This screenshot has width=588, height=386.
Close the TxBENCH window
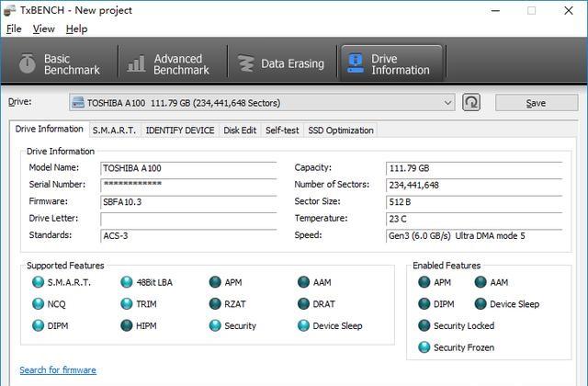pos(569,10)
